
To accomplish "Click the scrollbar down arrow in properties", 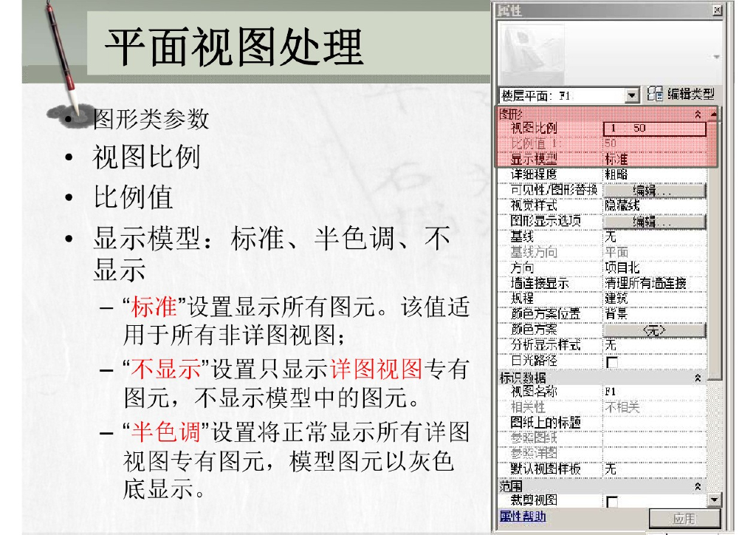I will (714, 500).
